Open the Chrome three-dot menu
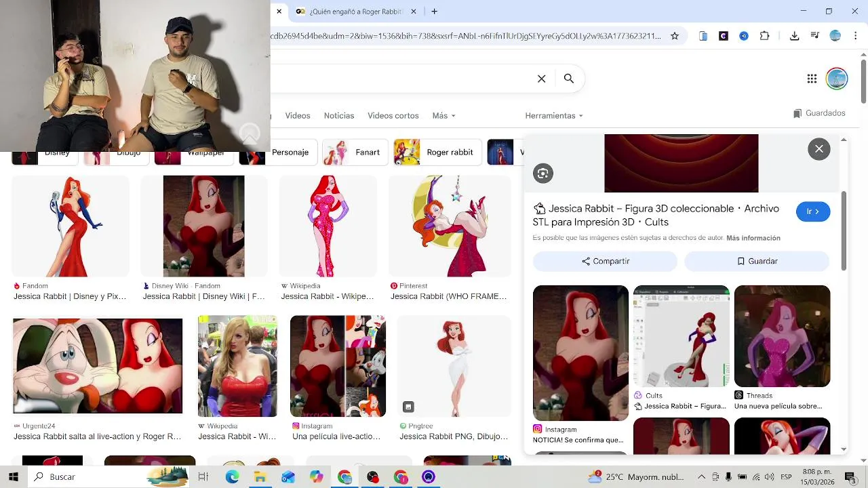The height and width of the screenshot is (488, 868). coord(854,36)
